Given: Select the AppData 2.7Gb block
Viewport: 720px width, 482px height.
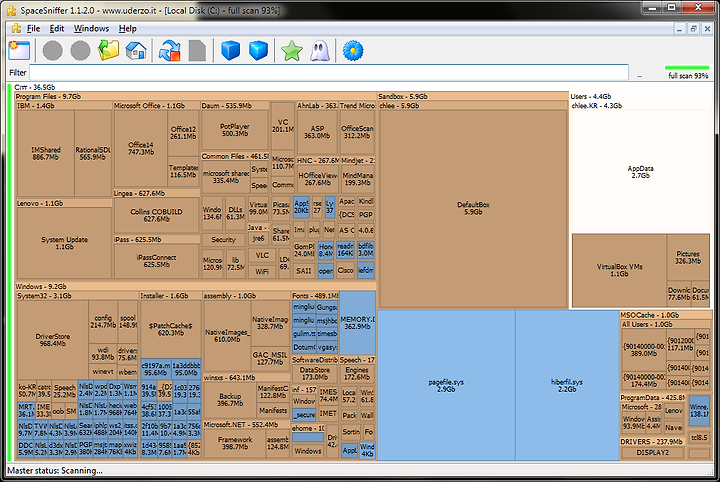Looking at the screenshot, I should (641, 172).
